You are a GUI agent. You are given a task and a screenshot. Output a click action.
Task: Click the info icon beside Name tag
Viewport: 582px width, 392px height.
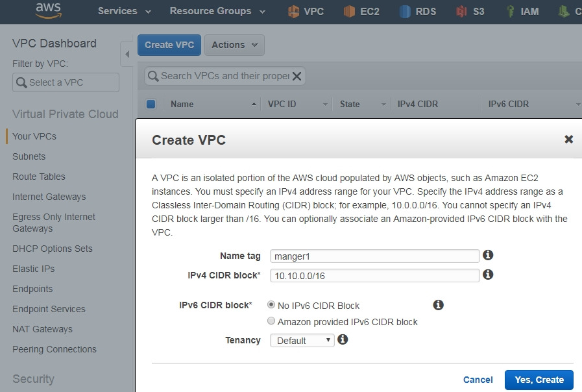489,255
